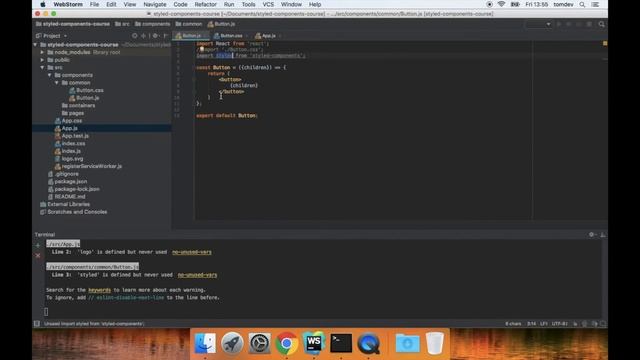Open the Project panel gear settings
Screen dimensions: 640x360
click(x=155, y=36)
